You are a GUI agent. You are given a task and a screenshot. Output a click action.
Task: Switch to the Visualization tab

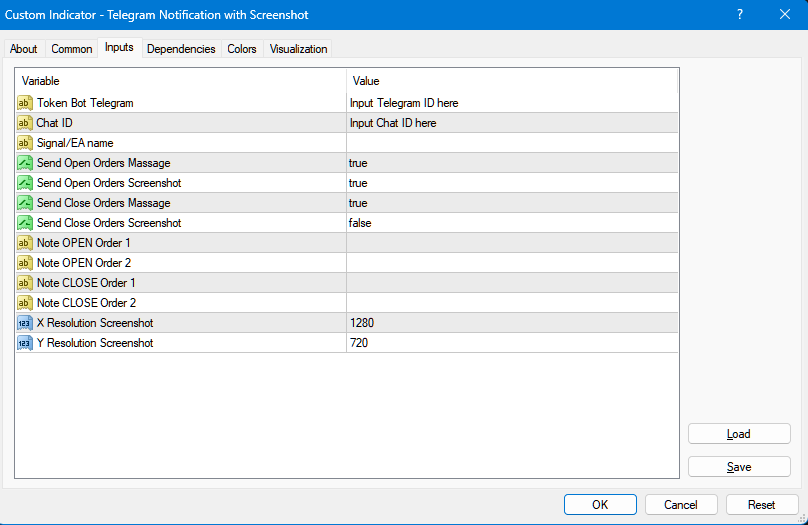coord(298,49)
